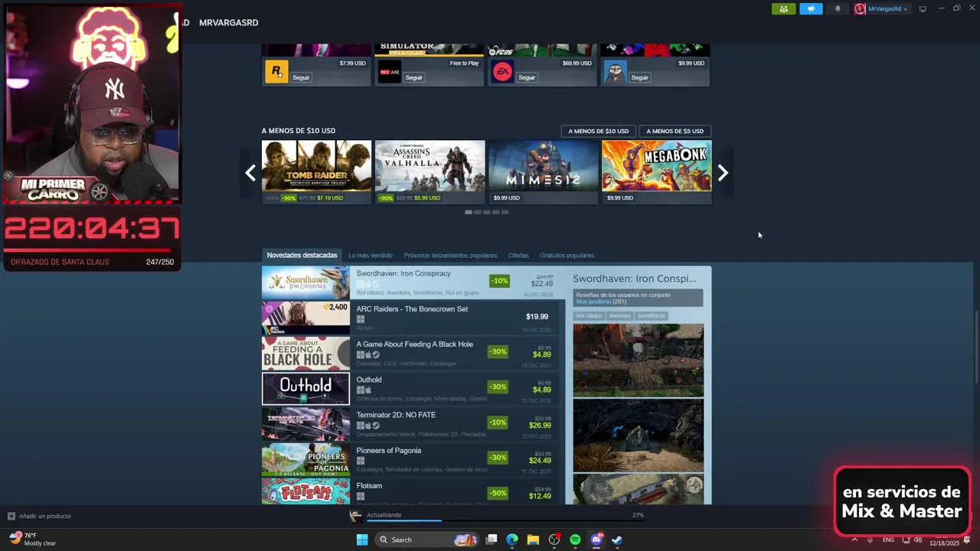
Task: Click the EA publisher logo
Action: [502, 72]
